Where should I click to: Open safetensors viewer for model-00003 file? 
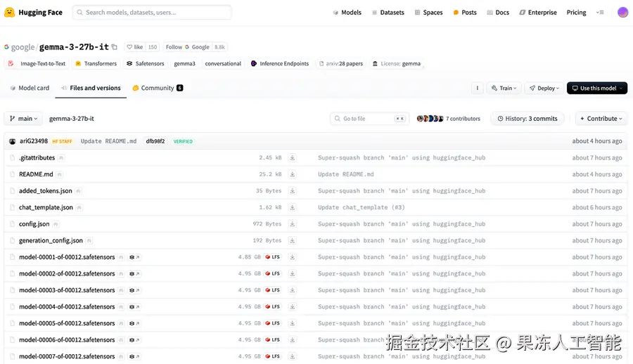134,290
